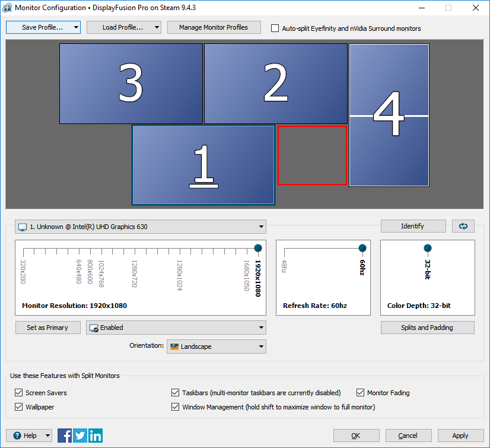Click the Twitter icon
The image size is (490, 448).
[x=80, y=436]
